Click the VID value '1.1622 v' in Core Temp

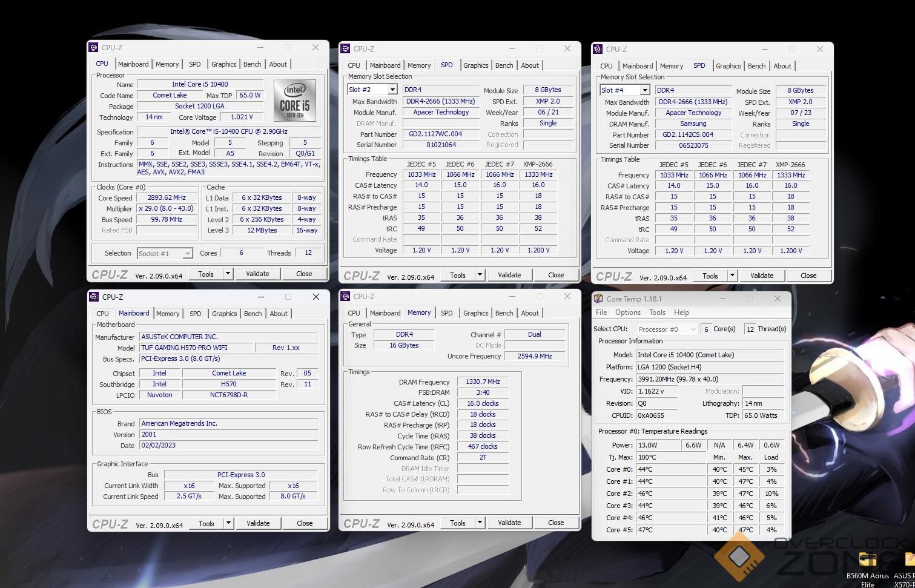(x=656, y=391)
